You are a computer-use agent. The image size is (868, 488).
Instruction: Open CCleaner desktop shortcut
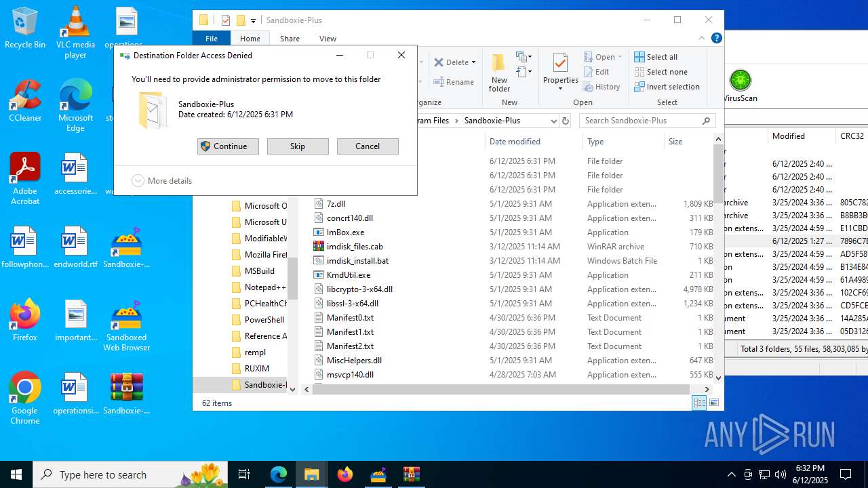pos(25,101)
